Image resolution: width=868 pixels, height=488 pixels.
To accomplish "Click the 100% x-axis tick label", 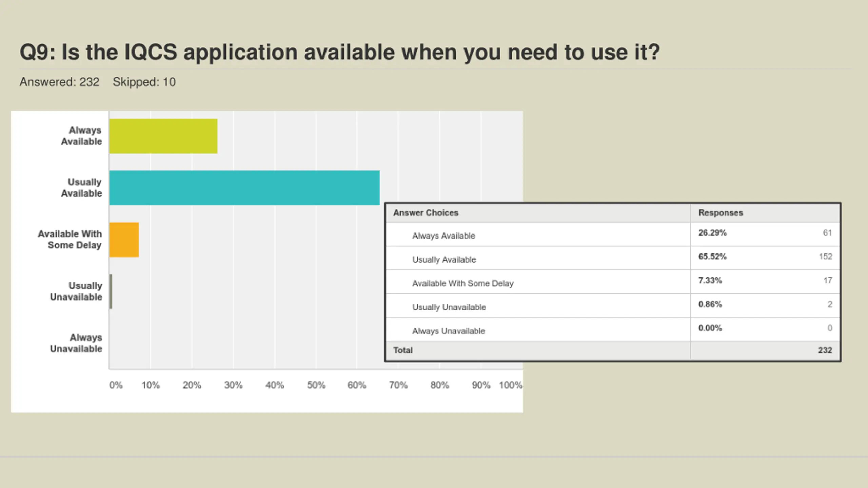I will pos(511,385).
